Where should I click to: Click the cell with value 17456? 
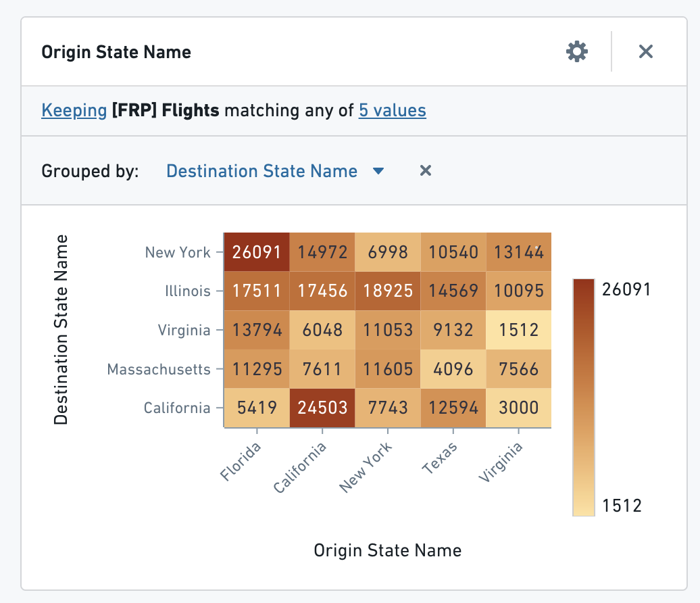pos(322,291)
